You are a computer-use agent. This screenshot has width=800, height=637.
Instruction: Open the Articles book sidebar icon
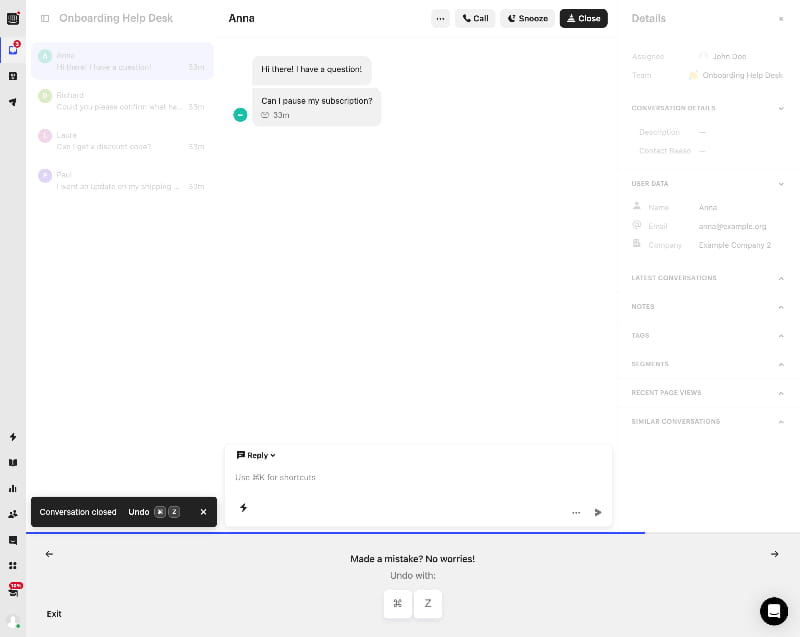(x=13, y=463)
